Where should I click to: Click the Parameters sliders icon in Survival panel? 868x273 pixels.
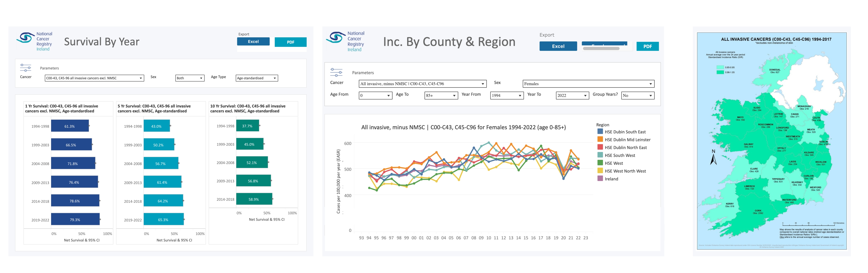coord(26,68)
